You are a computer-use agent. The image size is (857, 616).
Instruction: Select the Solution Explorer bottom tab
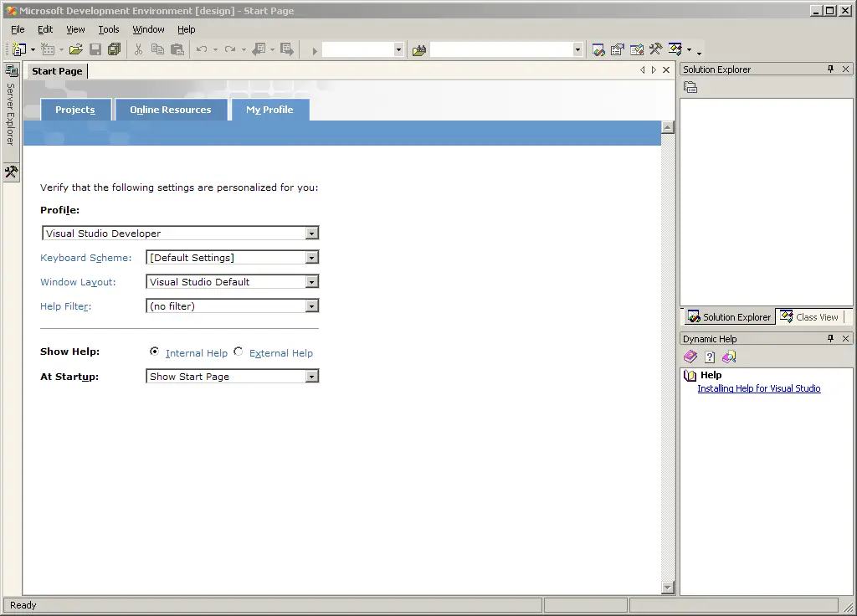tap(729, 317)
